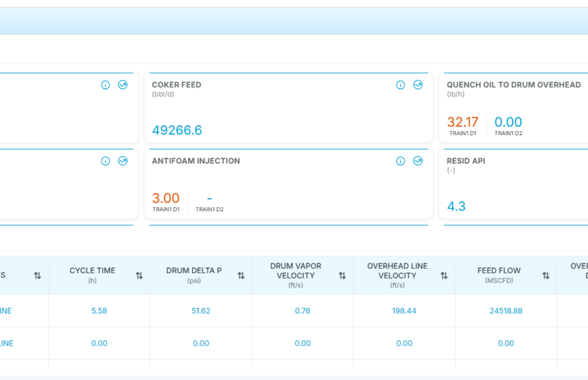Sort table by Cycle Time column

coord(139,276)
